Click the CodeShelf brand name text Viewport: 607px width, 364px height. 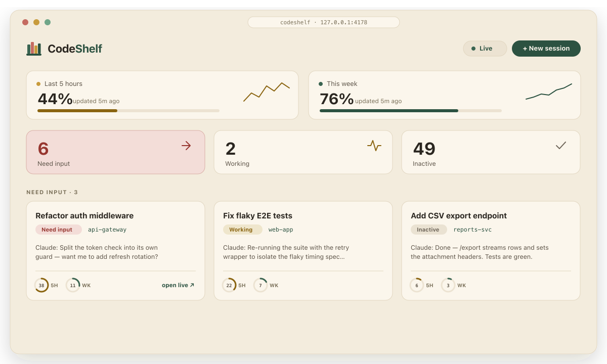click(75, 49)
